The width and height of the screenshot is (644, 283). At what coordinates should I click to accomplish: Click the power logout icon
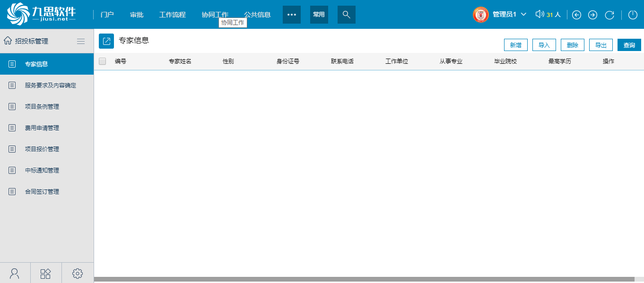[633, 15]
